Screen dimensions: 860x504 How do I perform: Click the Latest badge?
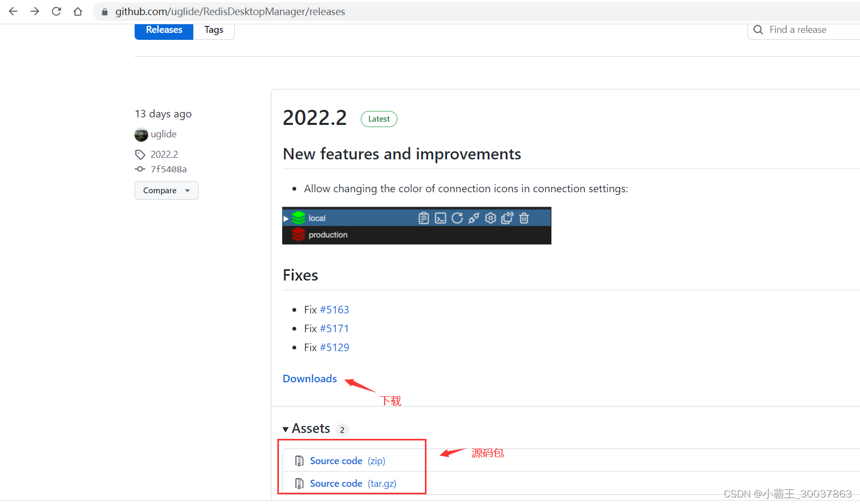[379, 119]
